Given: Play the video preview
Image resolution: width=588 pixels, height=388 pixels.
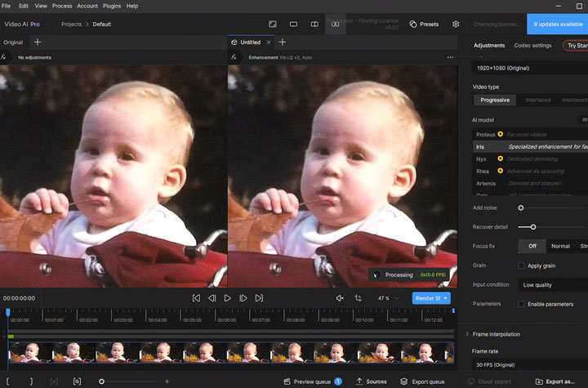Looking at the screenshot, I should (x=228, y=298).
